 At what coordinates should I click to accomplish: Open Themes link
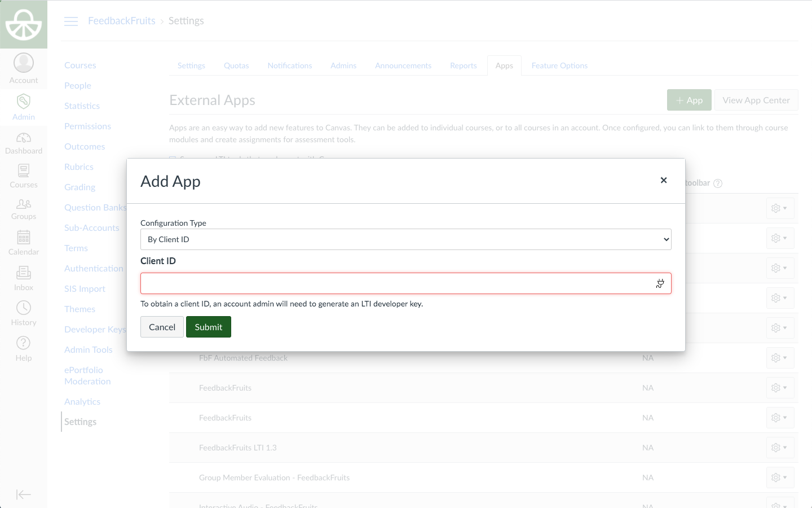click(80, 309)
